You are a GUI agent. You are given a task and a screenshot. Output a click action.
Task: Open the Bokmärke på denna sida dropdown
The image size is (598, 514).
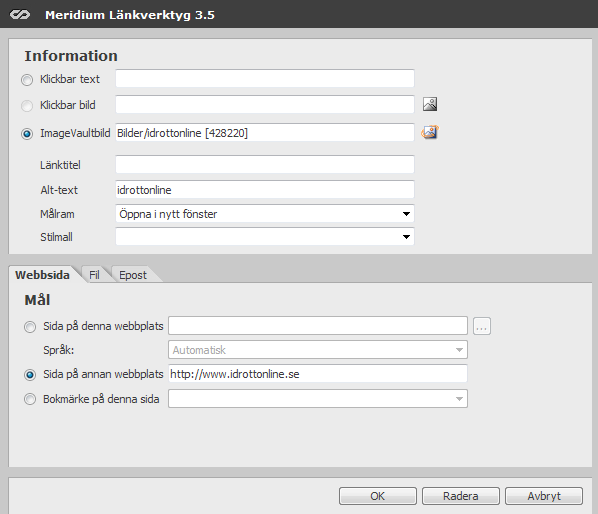pyautogui.click(x=318, y=399)
